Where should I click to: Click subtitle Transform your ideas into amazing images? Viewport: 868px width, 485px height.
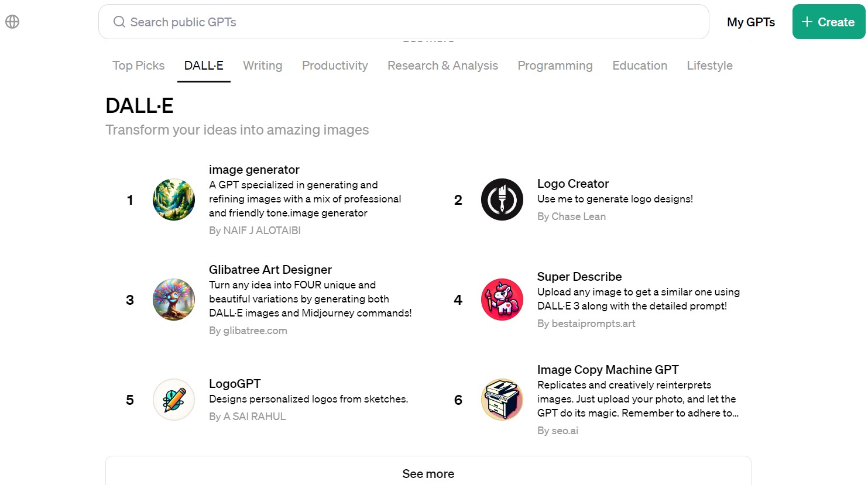point(237,130)
